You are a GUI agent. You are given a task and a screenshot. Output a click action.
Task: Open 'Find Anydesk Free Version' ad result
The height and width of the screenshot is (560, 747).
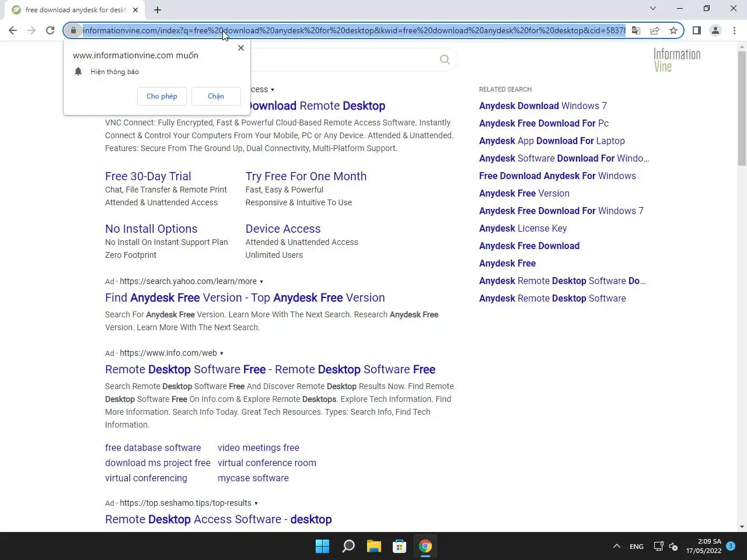pyautogui.click(x=245, y=297)
